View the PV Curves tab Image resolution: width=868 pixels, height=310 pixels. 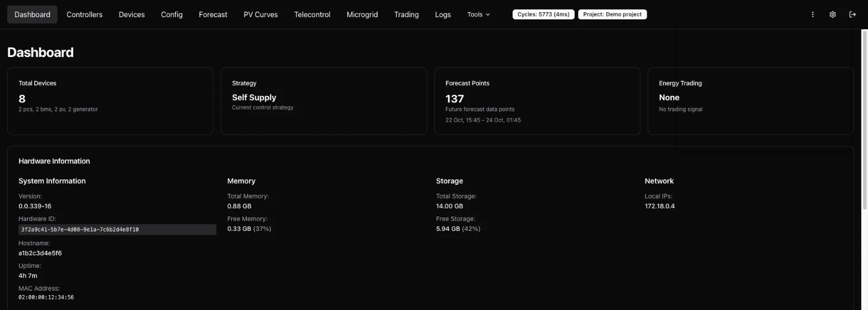(261, 14)
